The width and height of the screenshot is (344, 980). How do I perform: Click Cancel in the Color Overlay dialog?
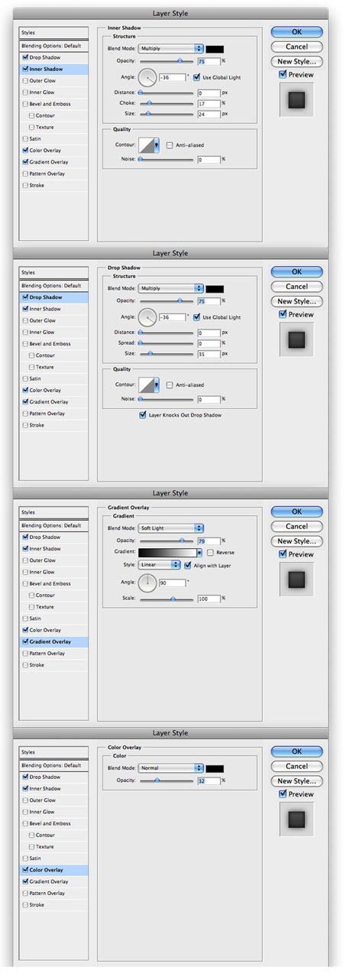(x=297, y=766)
